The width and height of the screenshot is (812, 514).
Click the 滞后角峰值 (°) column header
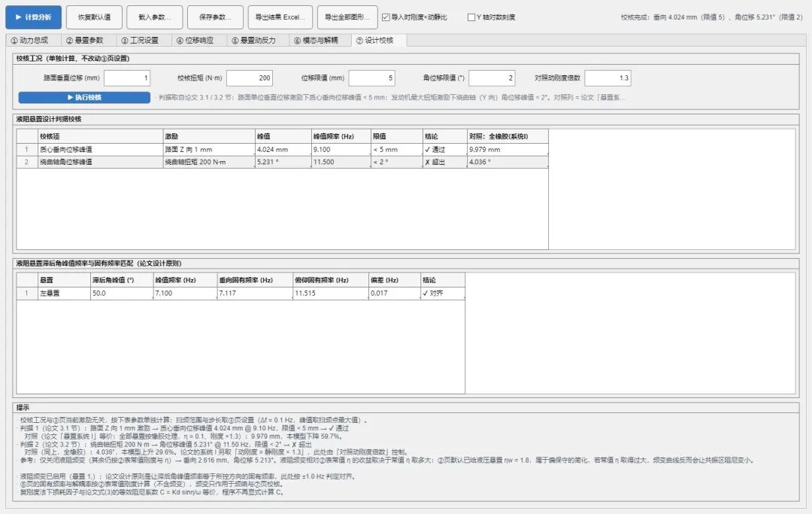[123, 280]
